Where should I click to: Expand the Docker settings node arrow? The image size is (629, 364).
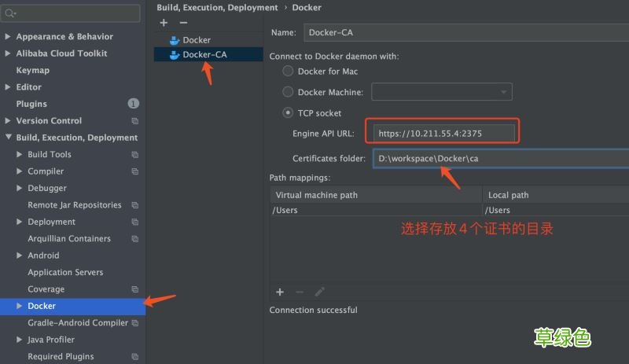click(x=19, y=306)
